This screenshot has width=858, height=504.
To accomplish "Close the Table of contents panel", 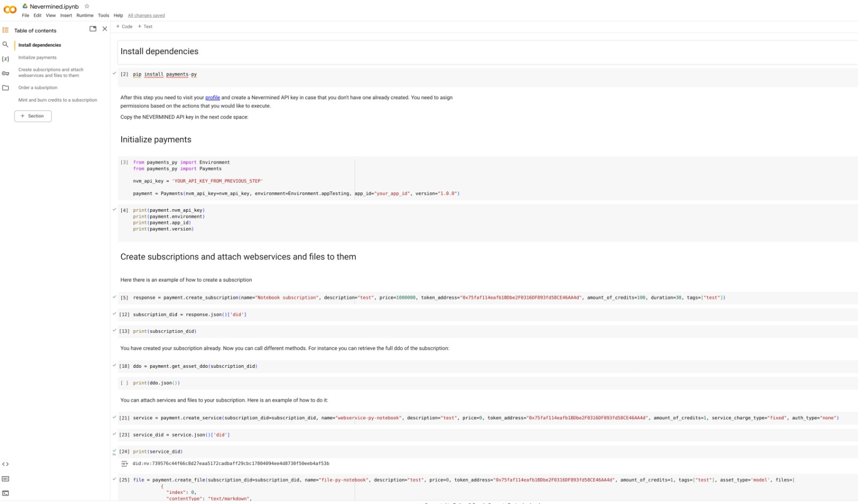I will [x=105, y=29].
